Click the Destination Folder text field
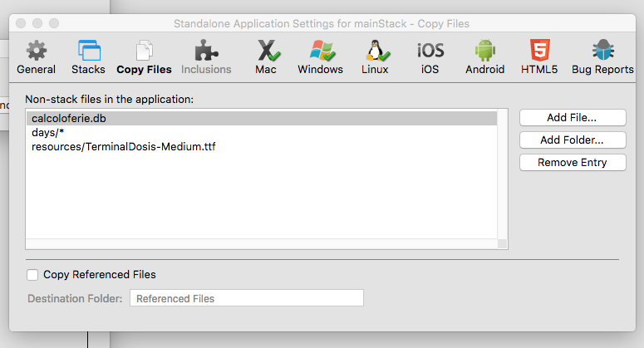Image resolution: width=644 pixels, height=348 pixels. (x=247, y=298)
